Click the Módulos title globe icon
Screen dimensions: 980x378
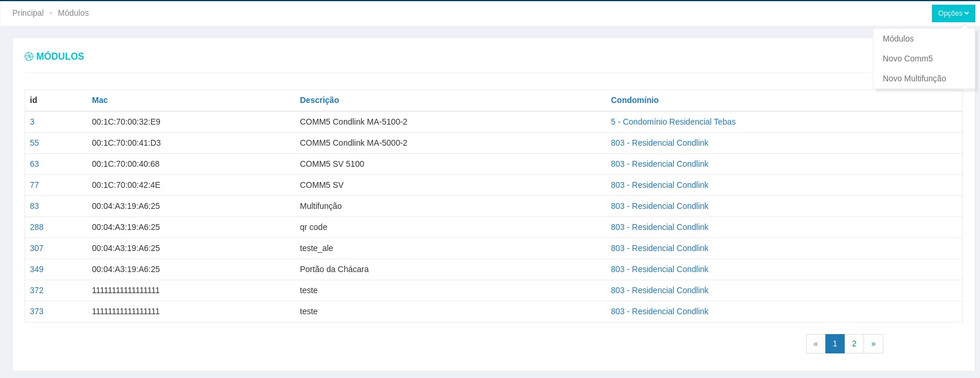click(29, 57)
